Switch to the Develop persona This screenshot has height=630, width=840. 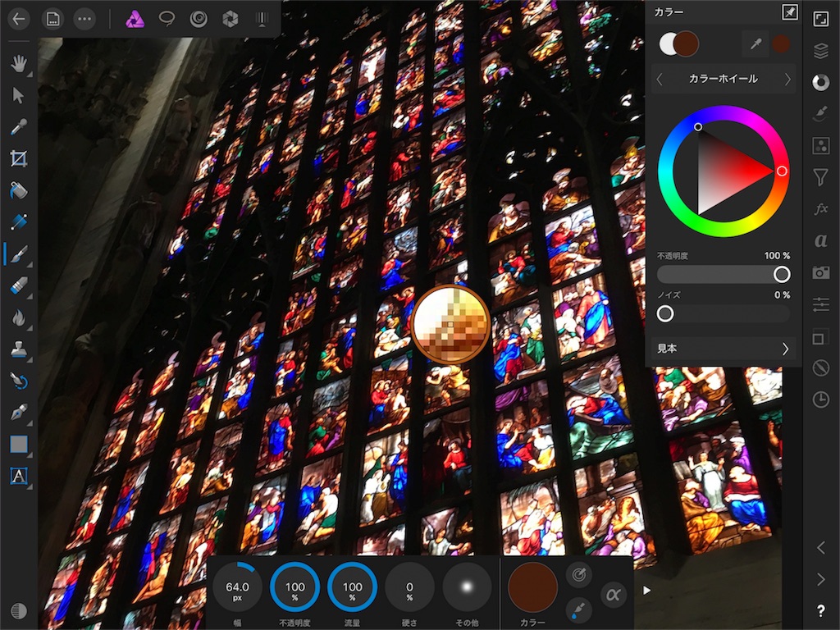click(x=230, y=20)
